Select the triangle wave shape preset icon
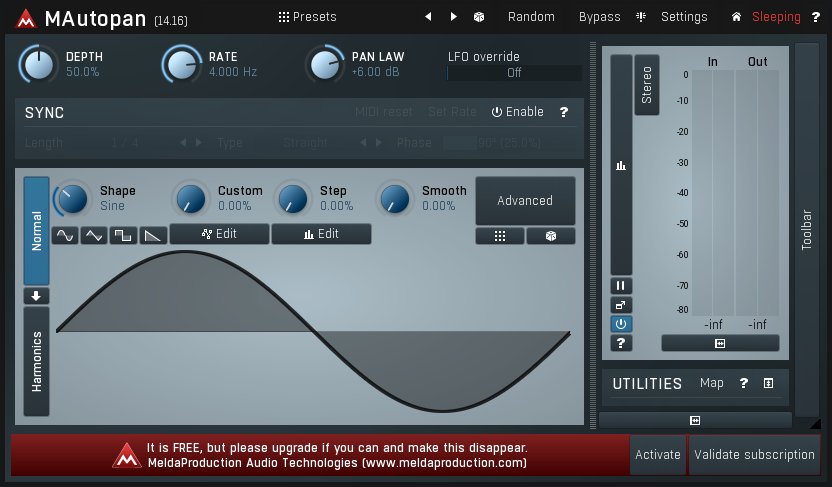Screen dimensions: 832x487 (94, 236)
